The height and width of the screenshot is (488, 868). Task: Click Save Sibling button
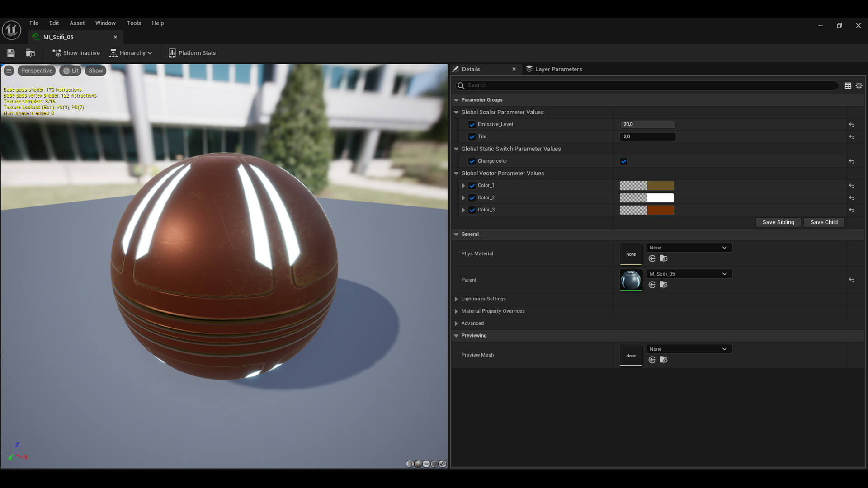(x=778, y=222)
